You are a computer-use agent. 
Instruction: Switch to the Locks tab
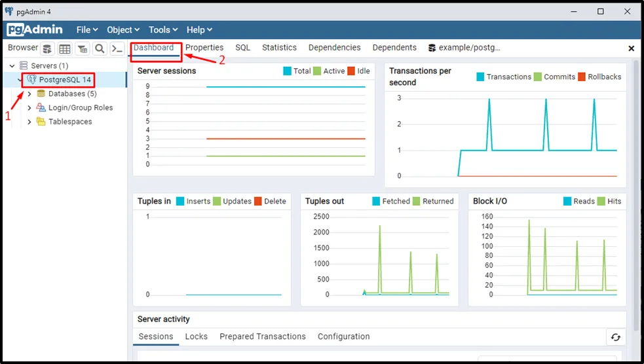click(x=196, y=337)
